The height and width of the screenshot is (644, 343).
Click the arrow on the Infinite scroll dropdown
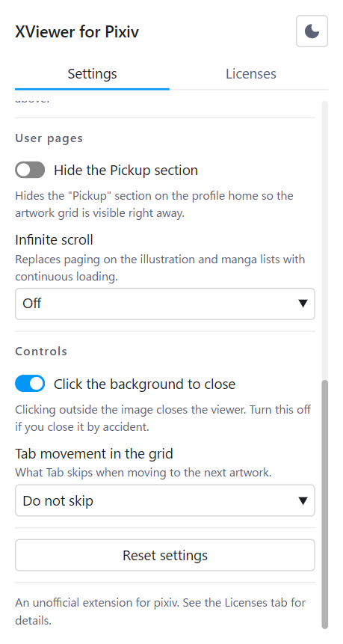pyautogui.click(x=303, y=304)
